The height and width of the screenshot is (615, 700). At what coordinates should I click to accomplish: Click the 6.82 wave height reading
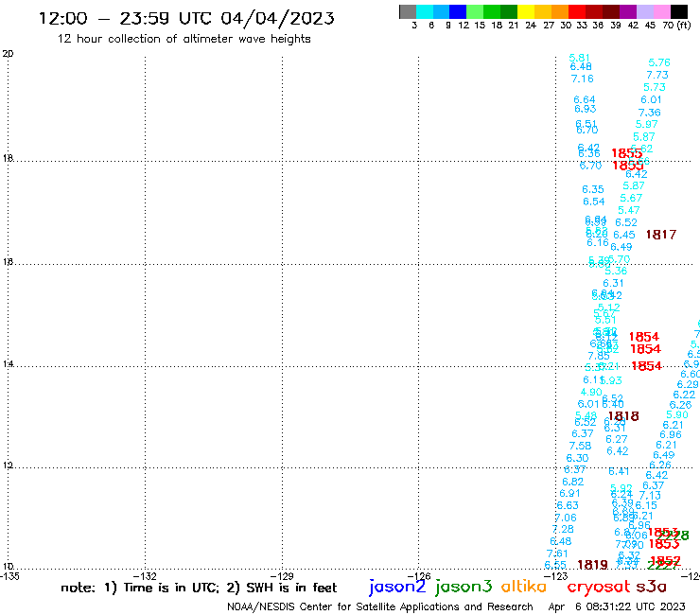(x=572, y=482)
